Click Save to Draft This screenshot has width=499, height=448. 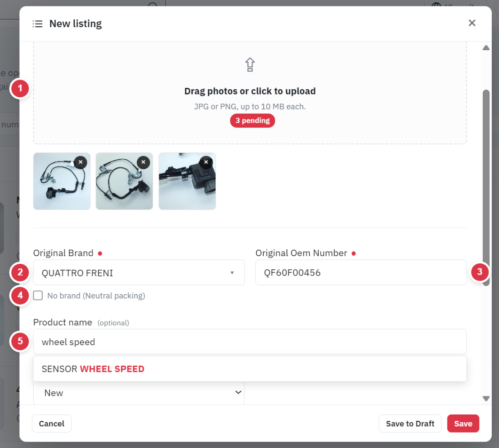pyautogui.click(x=410, y=424)
